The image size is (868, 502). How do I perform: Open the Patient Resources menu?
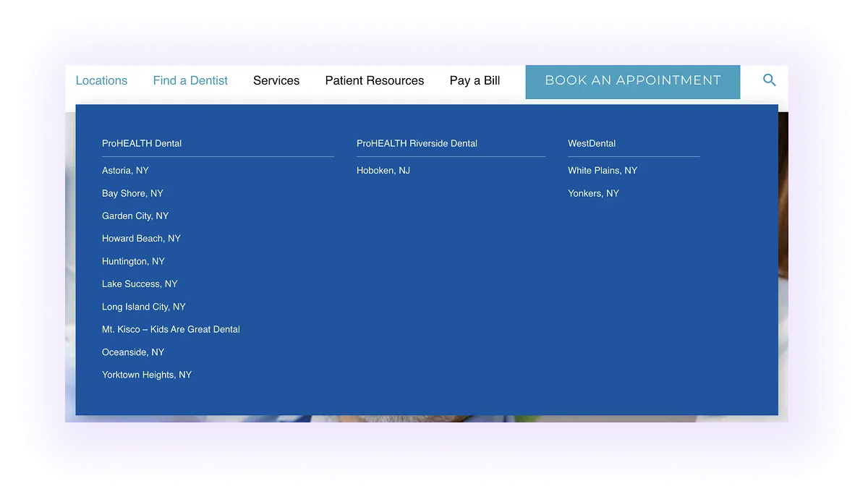click(375, 80)
